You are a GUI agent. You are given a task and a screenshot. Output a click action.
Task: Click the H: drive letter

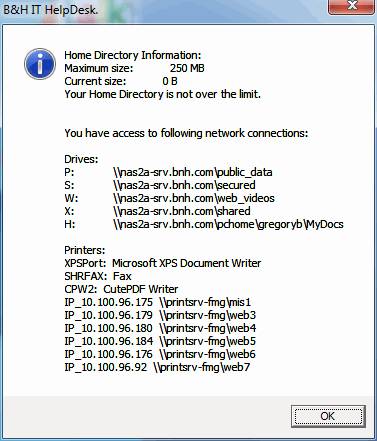[69, 224]
